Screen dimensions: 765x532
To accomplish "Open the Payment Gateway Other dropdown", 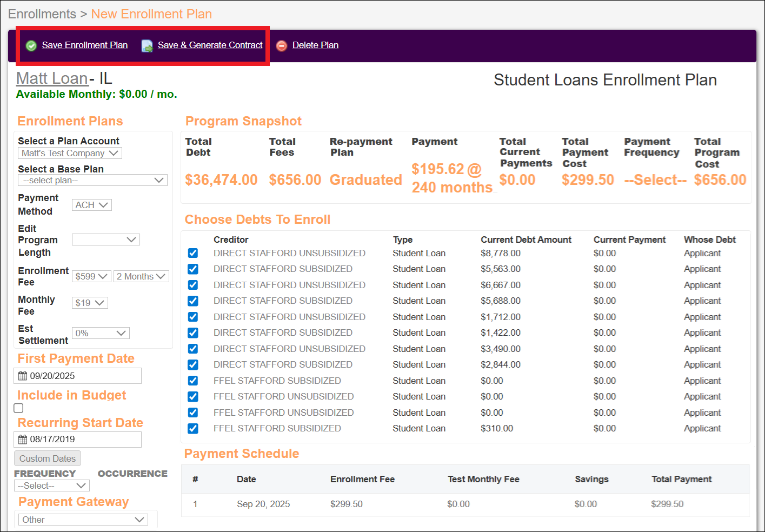I will coord(83,520).
